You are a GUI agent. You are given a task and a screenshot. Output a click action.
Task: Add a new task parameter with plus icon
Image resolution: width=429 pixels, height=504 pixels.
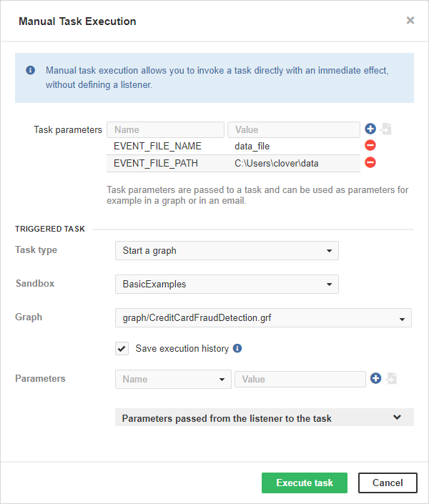coord(370,129)
